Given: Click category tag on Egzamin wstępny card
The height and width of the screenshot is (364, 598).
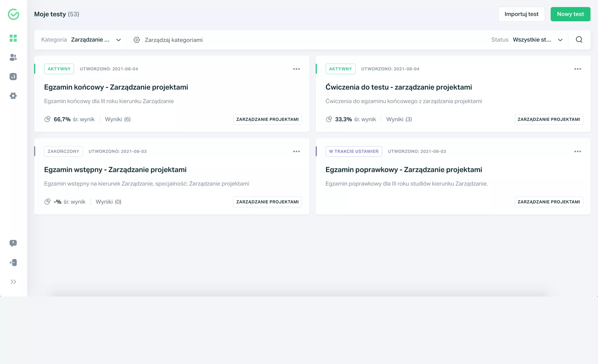Looking at the screenshot, I should [x=267, y=202].
